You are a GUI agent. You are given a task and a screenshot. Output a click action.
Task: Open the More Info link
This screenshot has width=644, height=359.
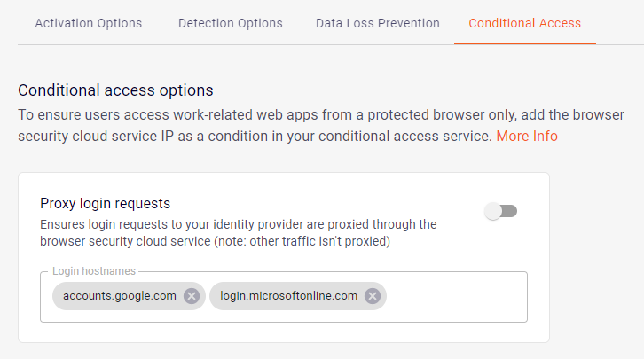tap(527, 137)
